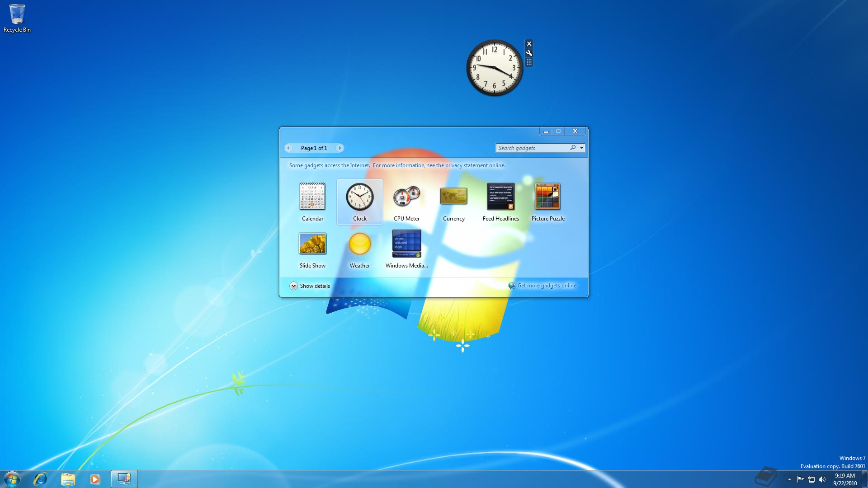Show hidden tray icons arrow
This screenshot has height=488, width=868.
(789, 479)
